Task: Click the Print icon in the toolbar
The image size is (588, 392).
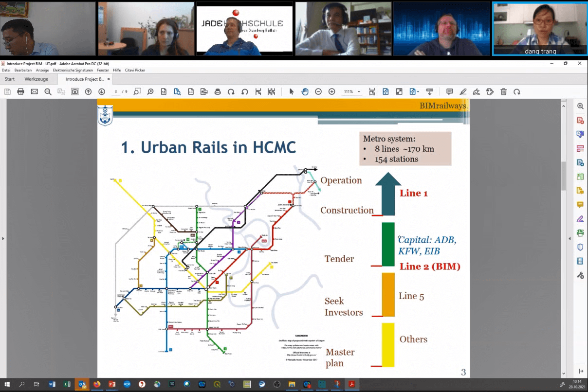Action: click(x=20, y=91)
